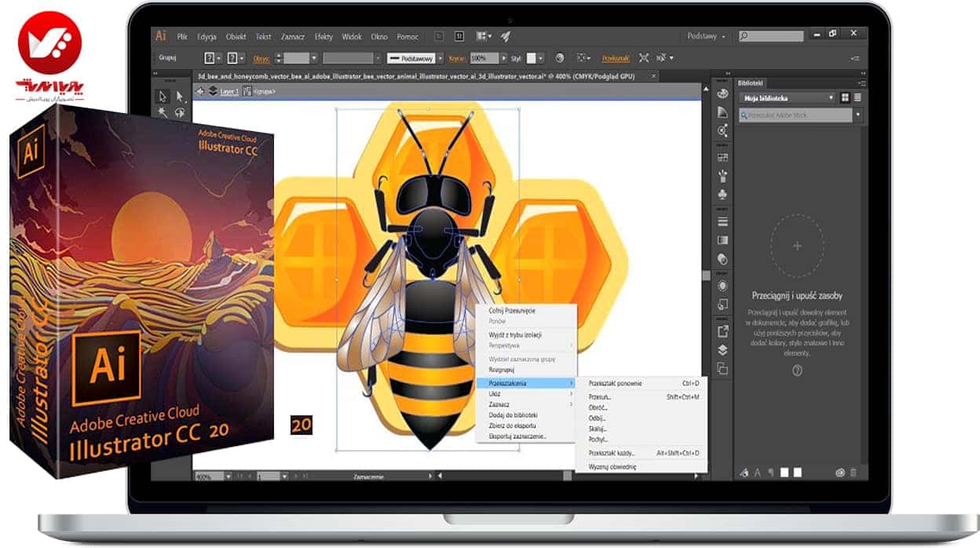Choose Obróć... in the transform submenu
980x548 pixels.
click(x=599, y=407)
